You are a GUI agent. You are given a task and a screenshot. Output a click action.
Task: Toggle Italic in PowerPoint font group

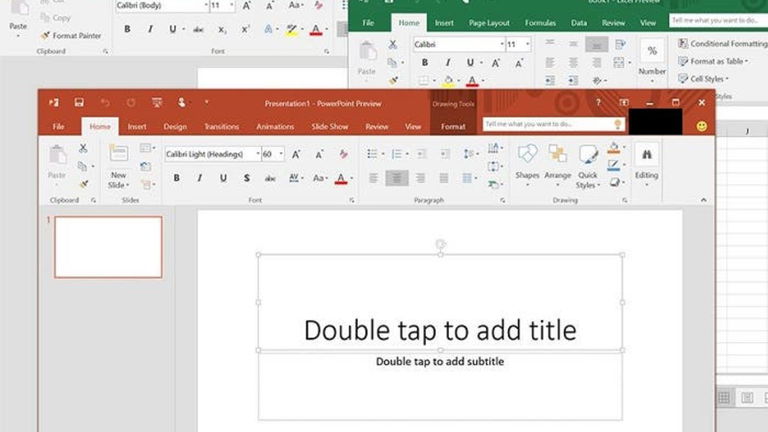click(199, 178)
